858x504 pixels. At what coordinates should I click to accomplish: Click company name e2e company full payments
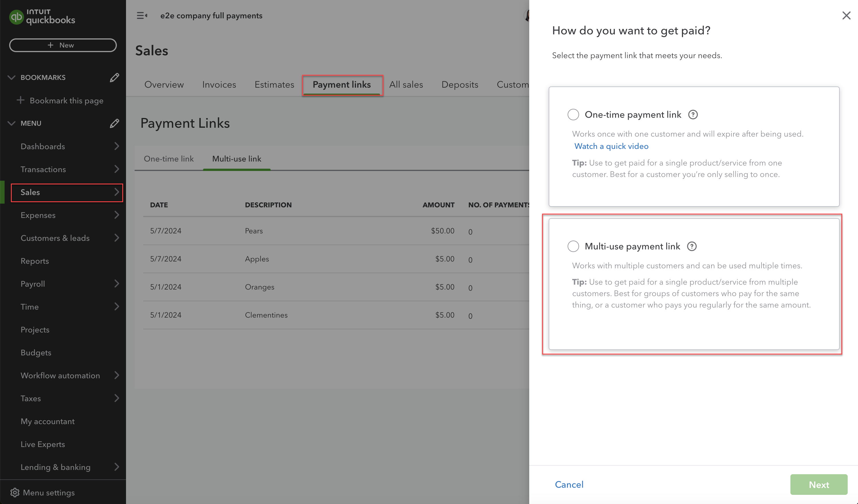click(x=211, y=16)
